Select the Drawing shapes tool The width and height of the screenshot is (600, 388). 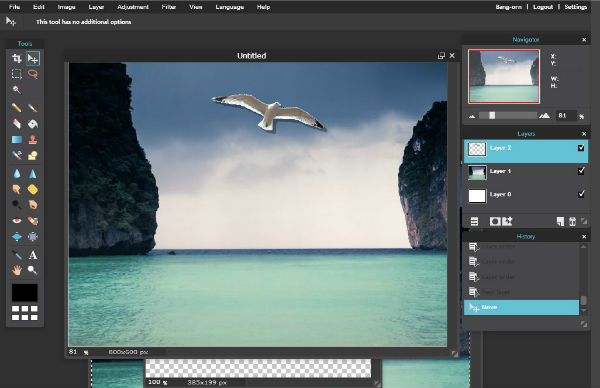(x=33, y=155)
